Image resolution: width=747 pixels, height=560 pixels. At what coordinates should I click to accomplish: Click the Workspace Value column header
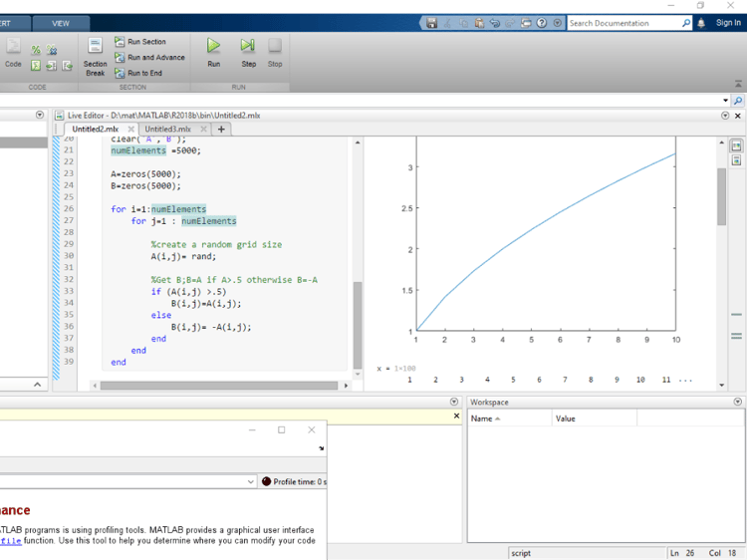(595, 419)
